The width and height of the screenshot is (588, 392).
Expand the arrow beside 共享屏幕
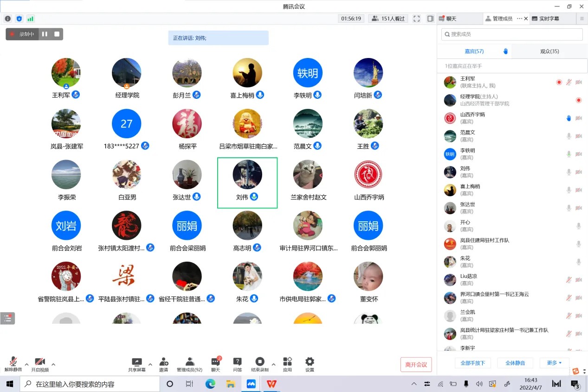click(150, 364)
